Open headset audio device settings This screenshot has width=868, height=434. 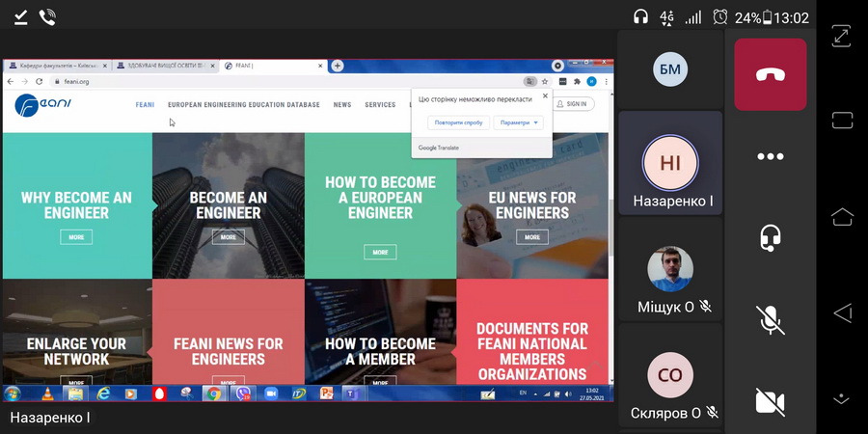(x=770, y=237)
